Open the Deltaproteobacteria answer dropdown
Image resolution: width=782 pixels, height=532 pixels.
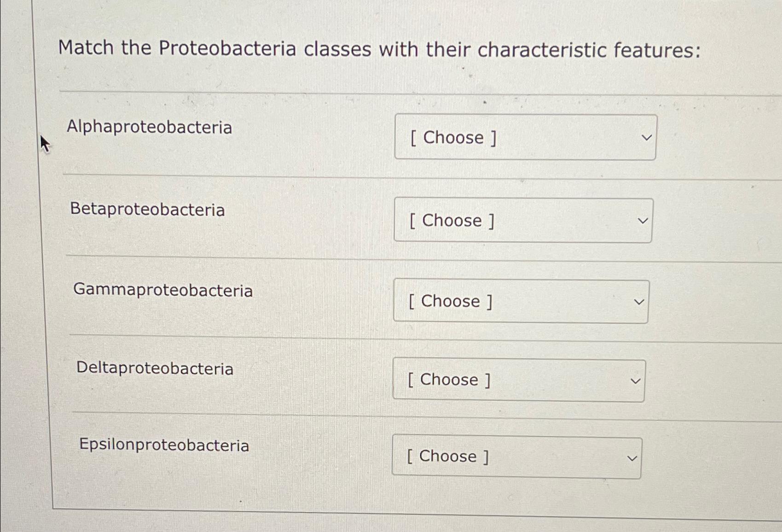click(518, 380)
